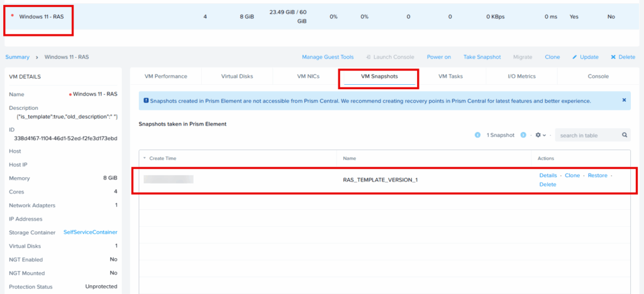The image size is (644, 294).
Task: Click Protection Status Unprotected value
Action: pyautogui.click(x=101, y=286)
